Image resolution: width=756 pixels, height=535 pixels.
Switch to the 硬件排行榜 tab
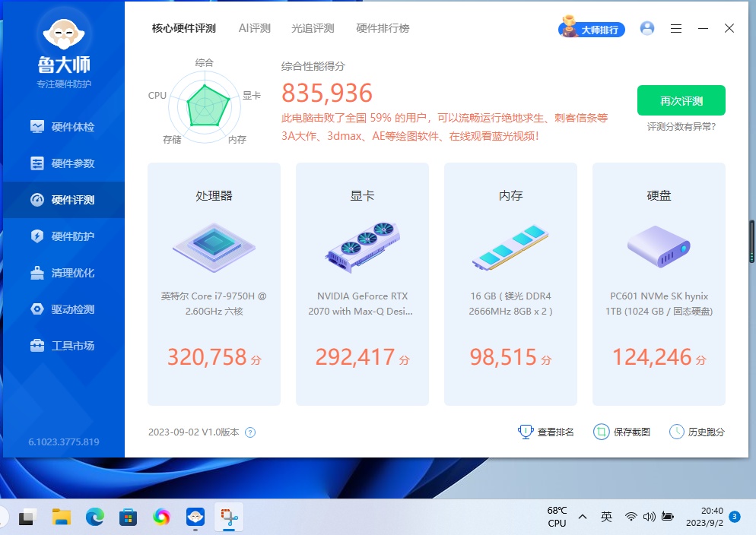click(383, 28)
